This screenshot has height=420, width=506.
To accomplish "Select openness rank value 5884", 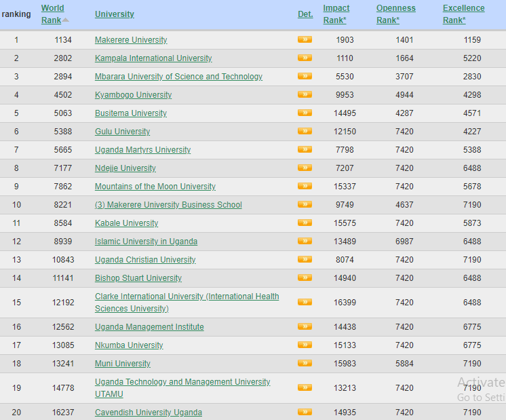I will pyautogui.click(x=404, y=364).
